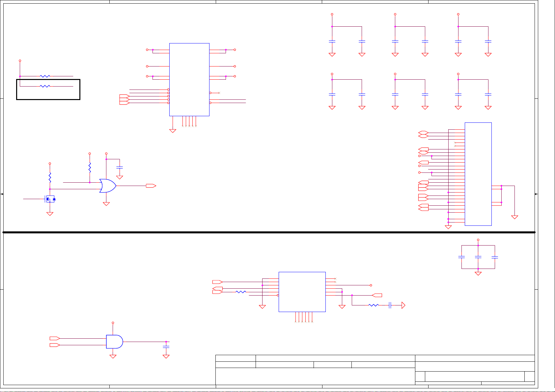The height and width of the screenshot is (392, 555).
Task: Select the ground symbol below the AND gate
Action: coord(113,356)
